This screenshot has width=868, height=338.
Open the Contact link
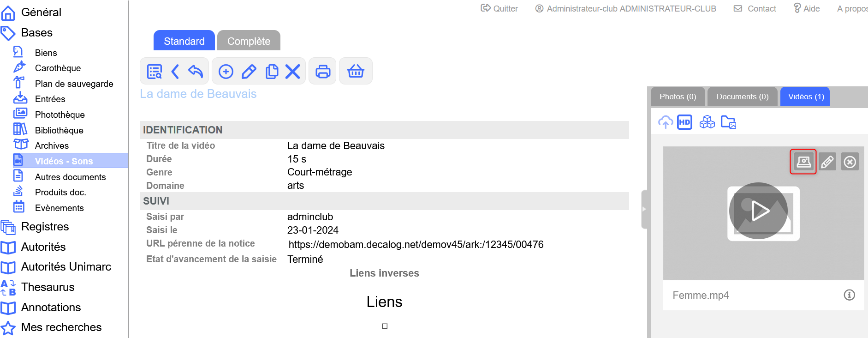tap(755, 8)
